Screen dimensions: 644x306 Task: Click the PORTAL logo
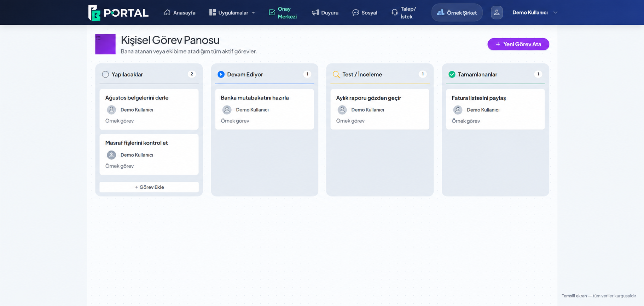[x=118, y=13]
